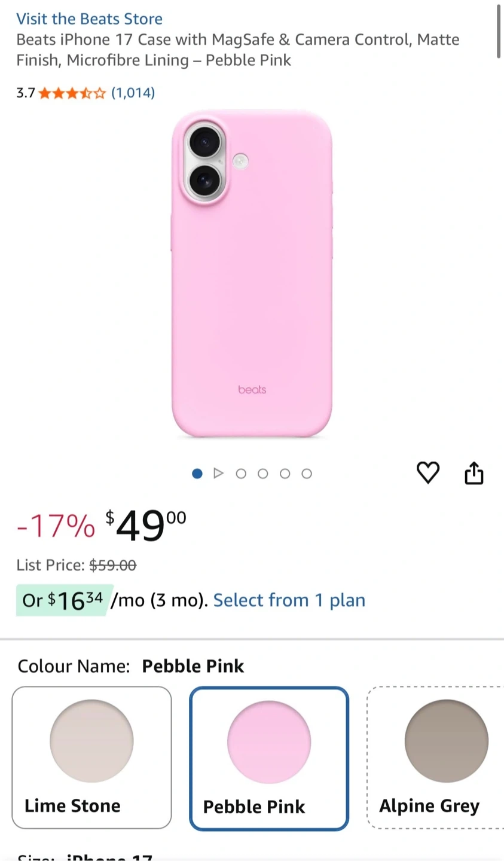The height and width of the screenshot is (861, 504).
Task: Select first filled carousel dot
Action: pos(197,474)
